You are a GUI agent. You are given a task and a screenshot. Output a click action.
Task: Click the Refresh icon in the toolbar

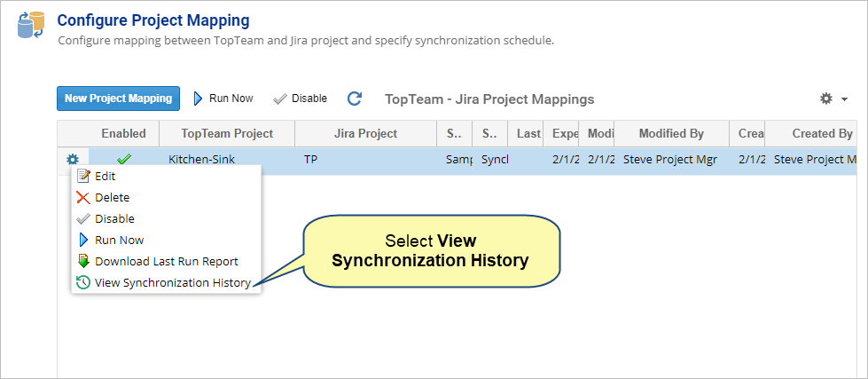pos(355,99)
